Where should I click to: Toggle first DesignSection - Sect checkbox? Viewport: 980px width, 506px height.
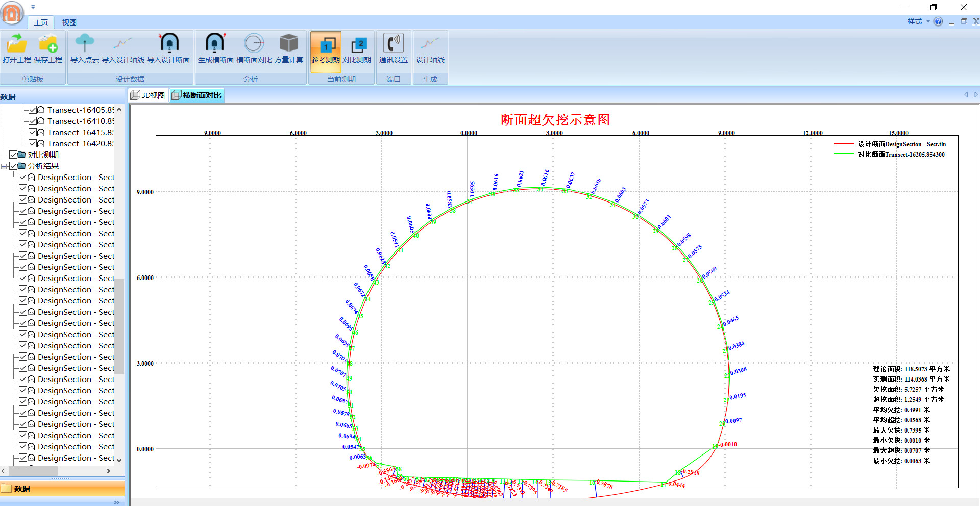(x=23, y=177)
